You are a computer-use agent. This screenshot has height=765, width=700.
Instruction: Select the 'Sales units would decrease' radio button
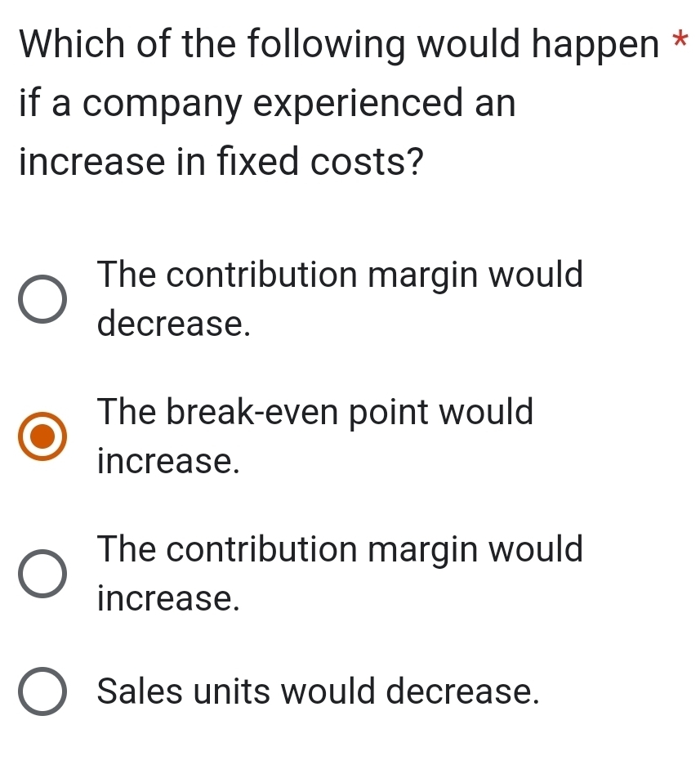[x=42, y=691]
